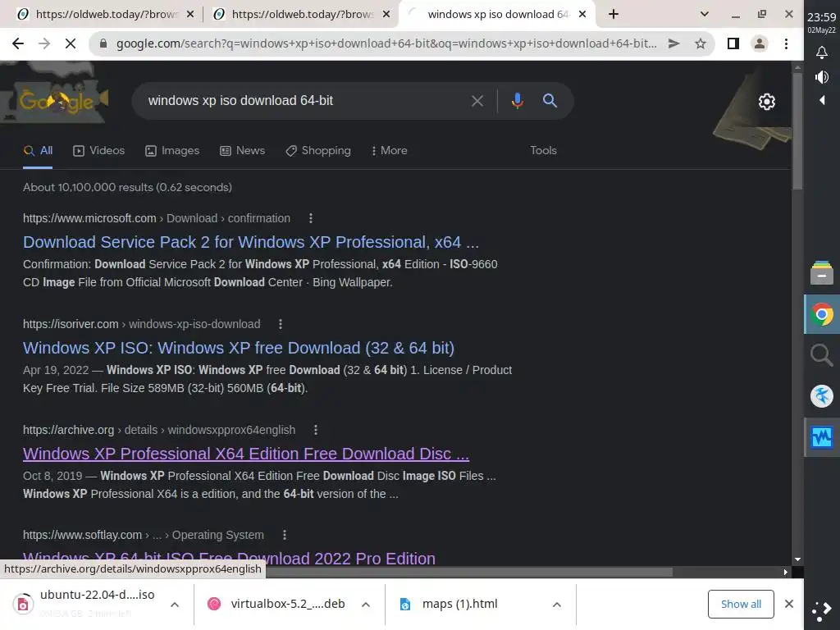
Task: Close the second oldweb.today tab
Action: [x=386, y=15]
